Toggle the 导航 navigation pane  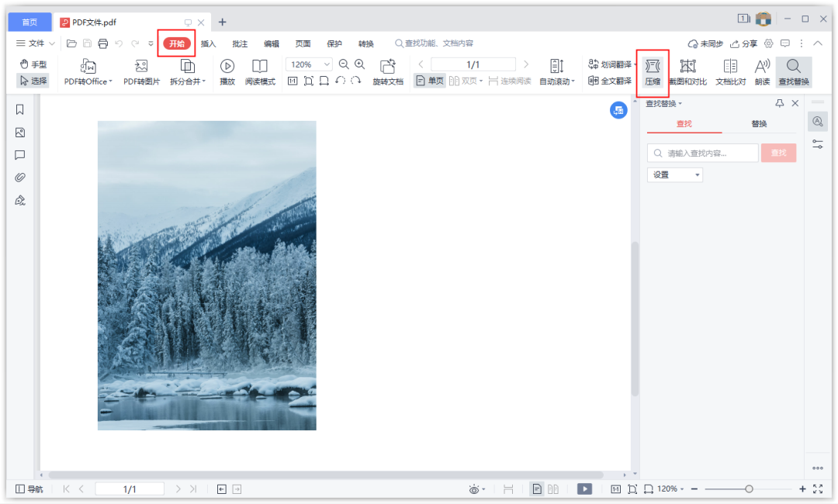point(29,488)
